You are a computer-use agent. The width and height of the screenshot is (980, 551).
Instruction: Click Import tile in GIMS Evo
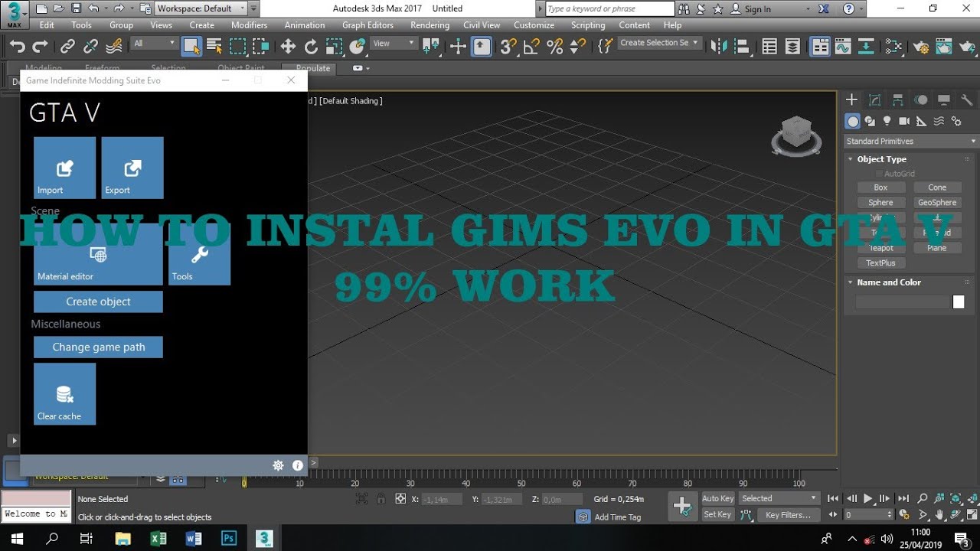64,168
